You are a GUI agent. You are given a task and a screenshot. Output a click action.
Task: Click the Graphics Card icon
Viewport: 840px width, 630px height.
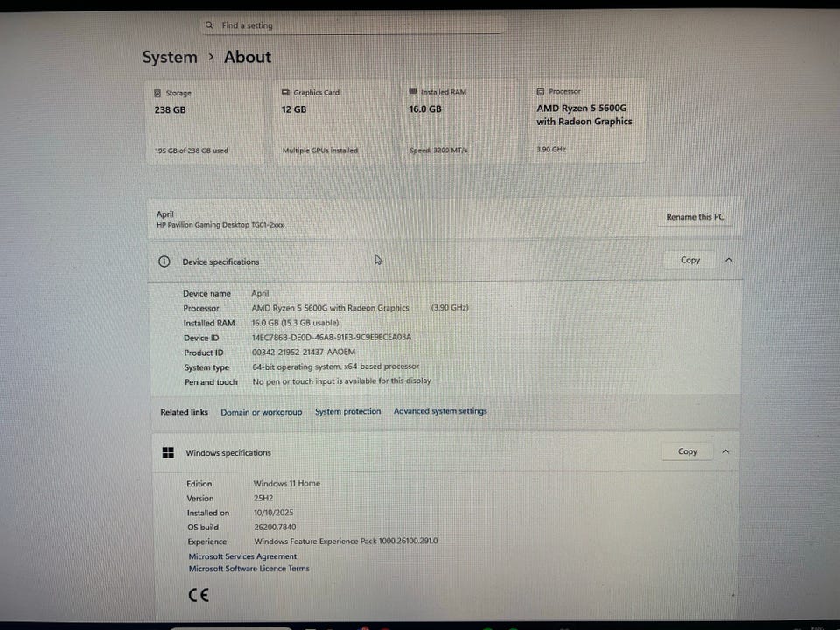285,92
